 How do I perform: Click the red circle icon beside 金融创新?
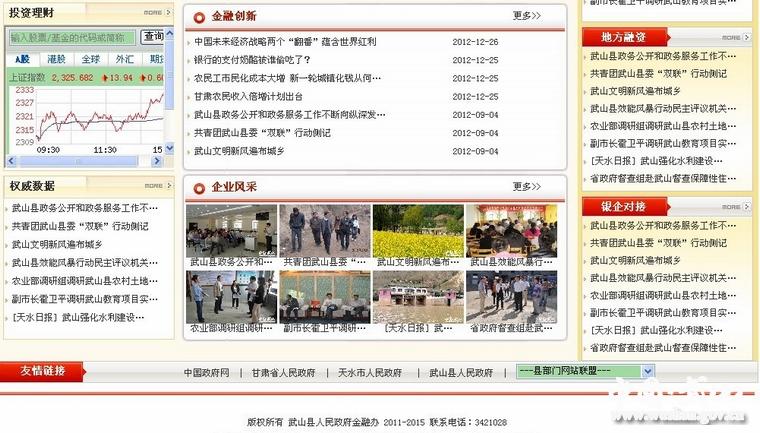(199, 17)
